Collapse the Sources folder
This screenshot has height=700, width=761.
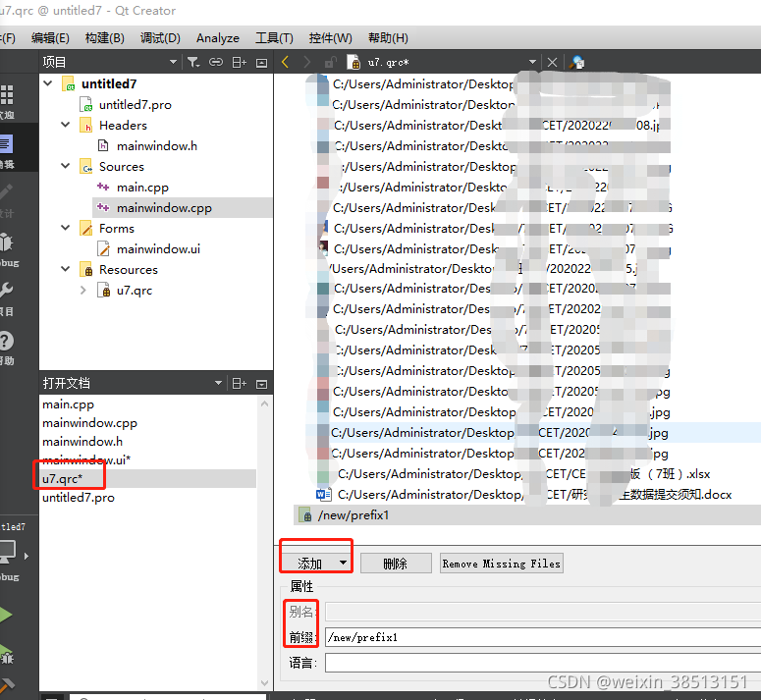(x=66, y=166)
